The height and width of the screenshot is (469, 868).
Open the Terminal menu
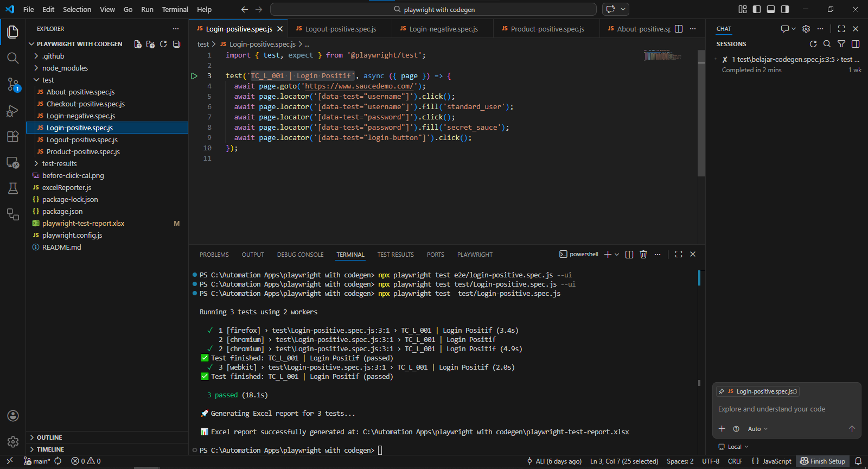click(175, 9)
